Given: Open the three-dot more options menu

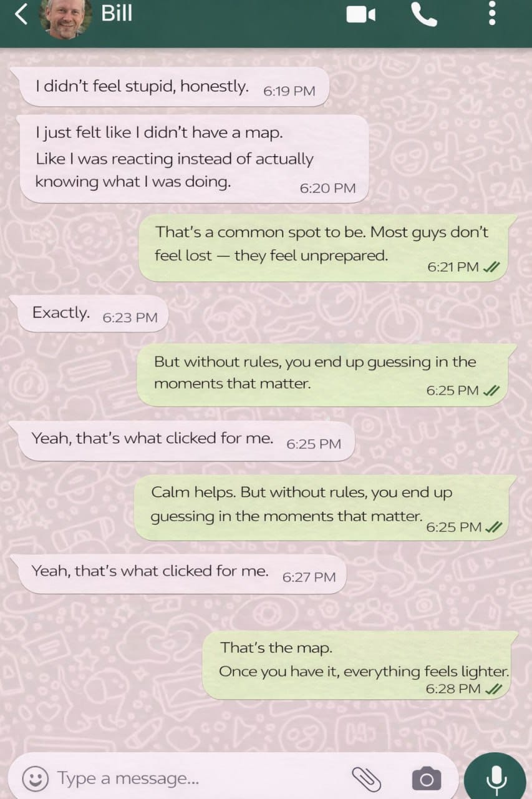Looking at the screenshot, I should tap(492, 13).
